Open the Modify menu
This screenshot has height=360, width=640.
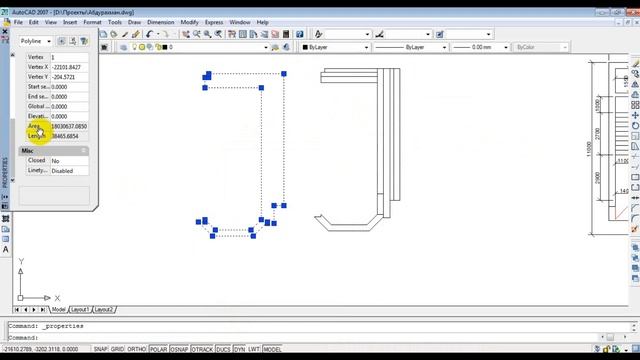[x=189, y=22]
